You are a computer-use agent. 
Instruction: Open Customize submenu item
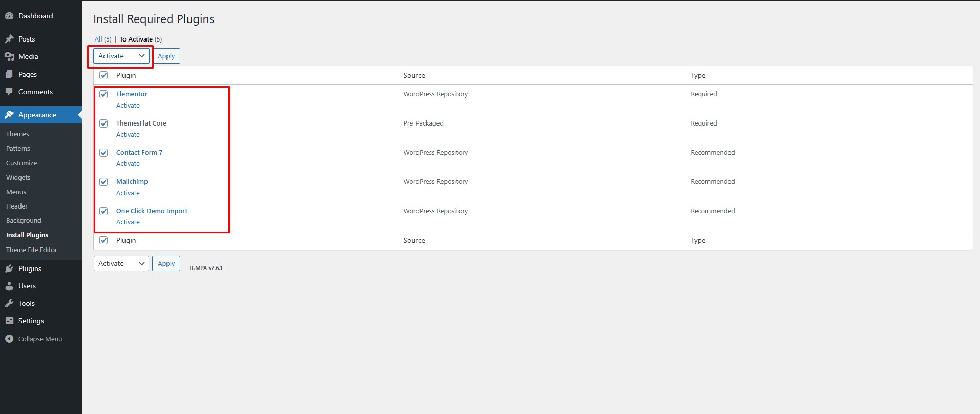point(22,163)
